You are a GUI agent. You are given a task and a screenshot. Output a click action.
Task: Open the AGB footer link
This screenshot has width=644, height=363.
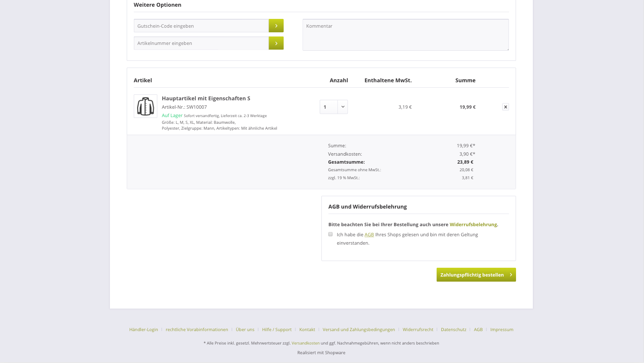coord(478,329)
